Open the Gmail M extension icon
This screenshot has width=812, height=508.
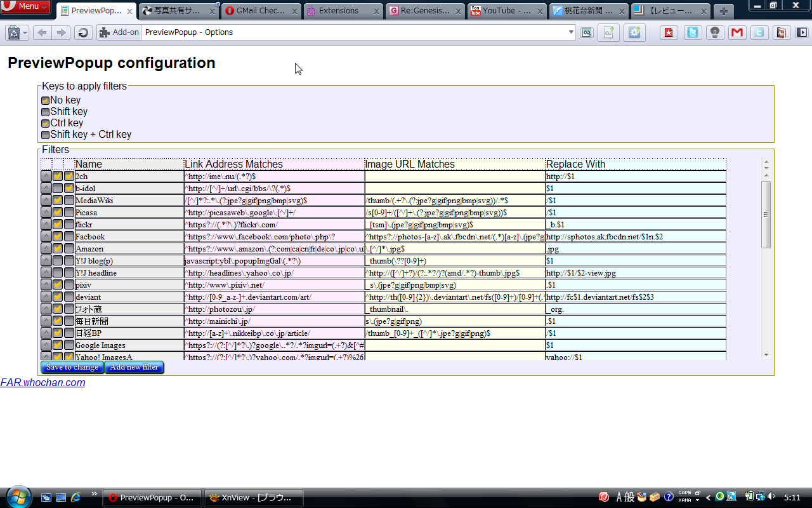[x=737, y=33]
